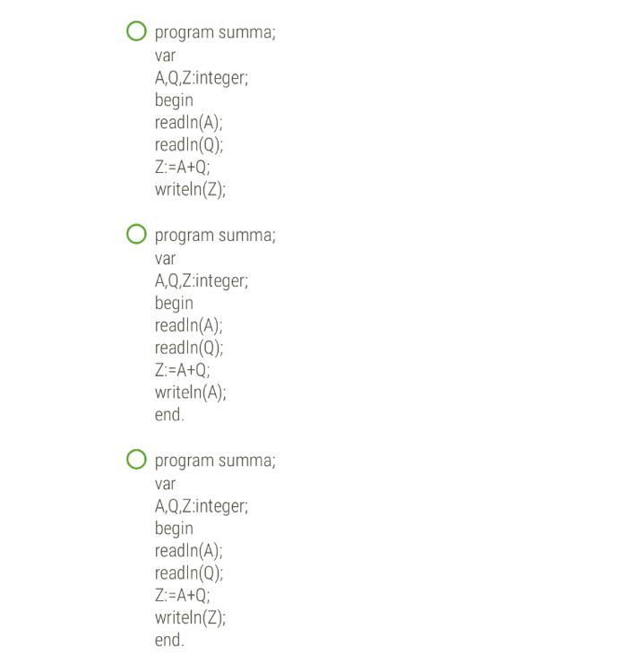This screenshot has width=619, height=672.
Task: Select the first answer option lacking 'end.'
Action: coord(136,31)
